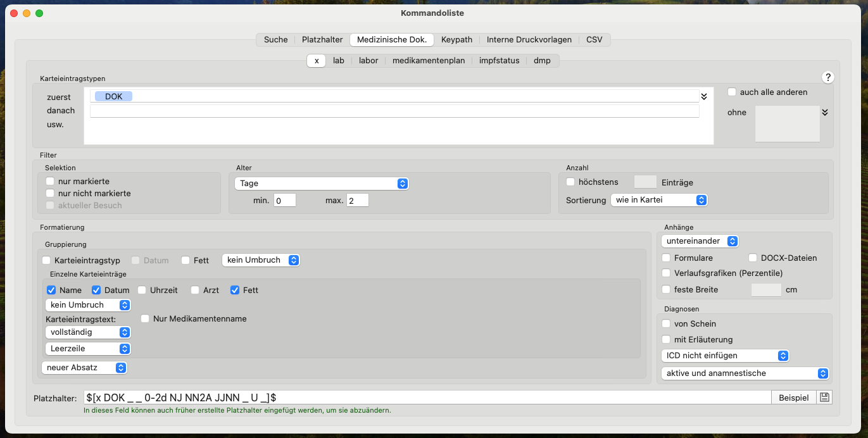Click the feste Breite cm field
The height and width of the screenshot is (438, 868).
tap(766, 289)
